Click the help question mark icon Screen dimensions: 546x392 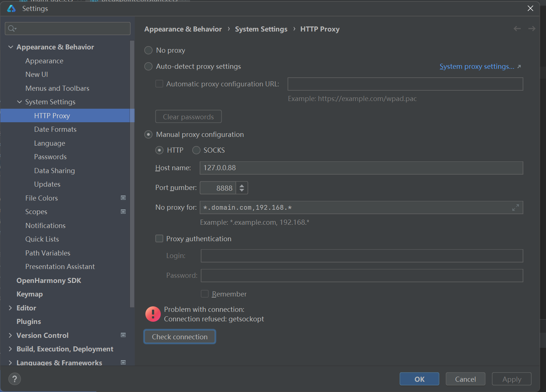[15, 379]
